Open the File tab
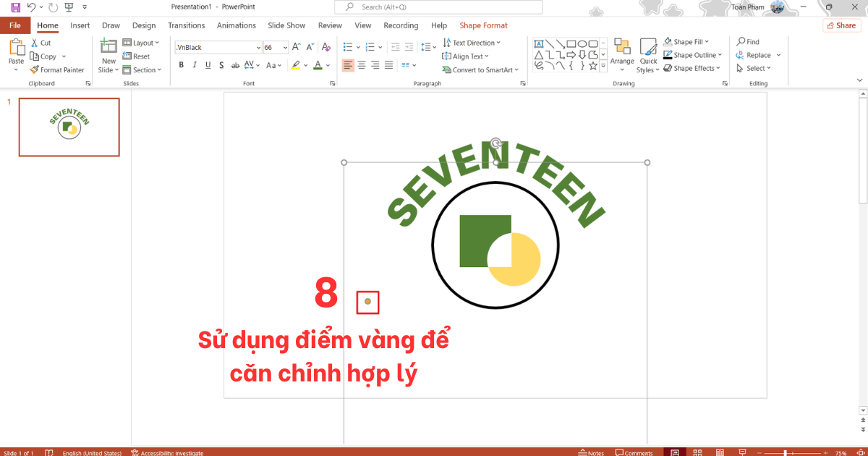868x456 pixels. point(15,25)
